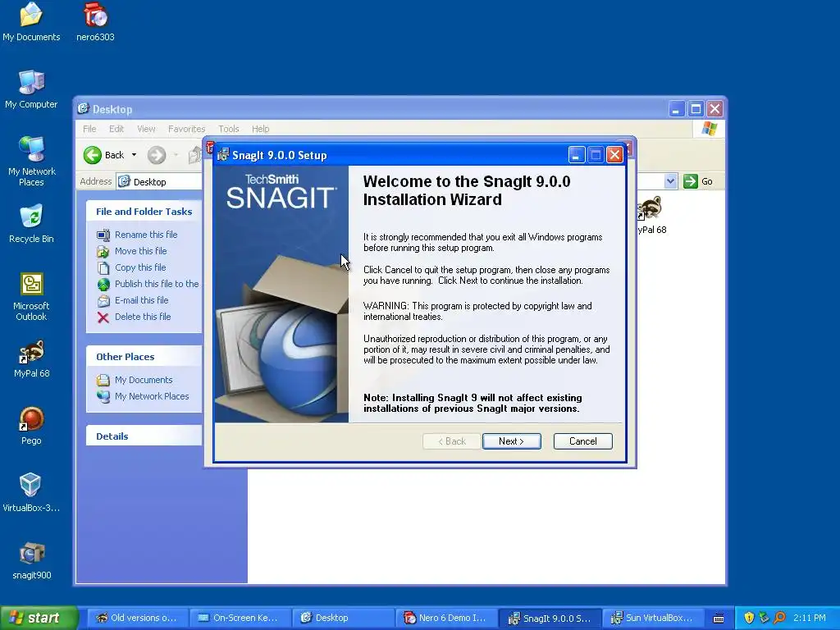840x630 pixels.
Task: Switch to Old versions taskbar button
Action: pyautogui.click(x=137, y=619)
